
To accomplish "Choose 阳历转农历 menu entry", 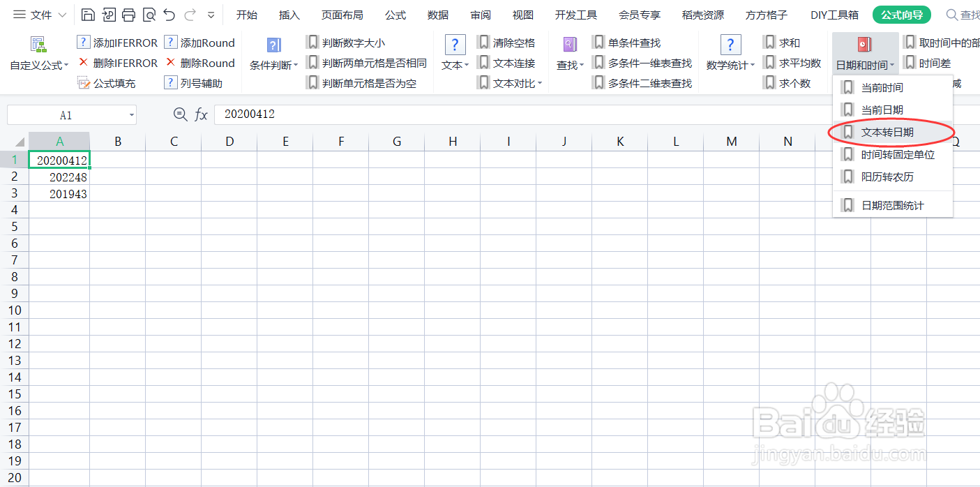I will tap(893, 177).
